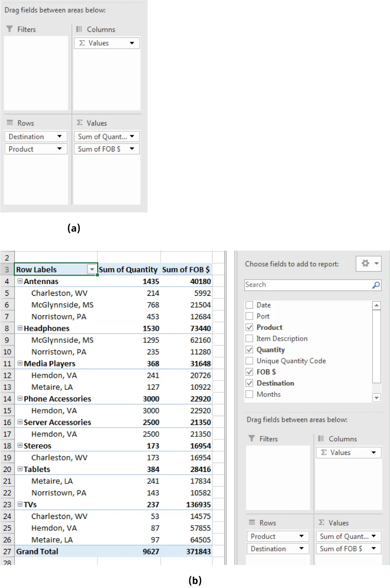This screenshot has height=588, width=390.
Task: Click the Columns icon above the Columns area
Action: [x=79, y=29]
